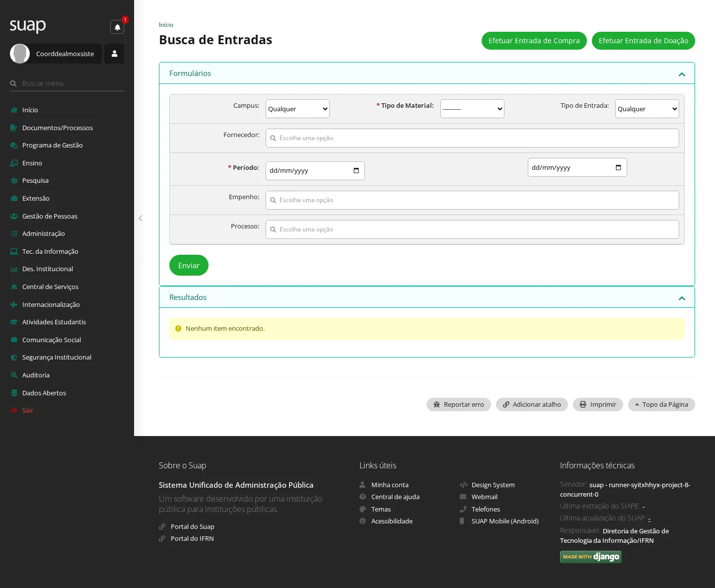The image size is (715, 588).
Task: Open the Administração sidebar menu
Action: pyautogui.click(x=44, y=233)
